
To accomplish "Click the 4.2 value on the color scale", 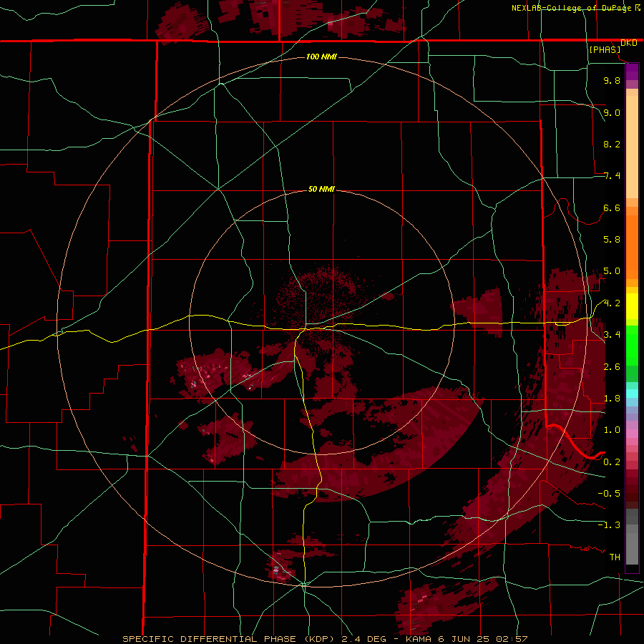I will pos(612,303).
